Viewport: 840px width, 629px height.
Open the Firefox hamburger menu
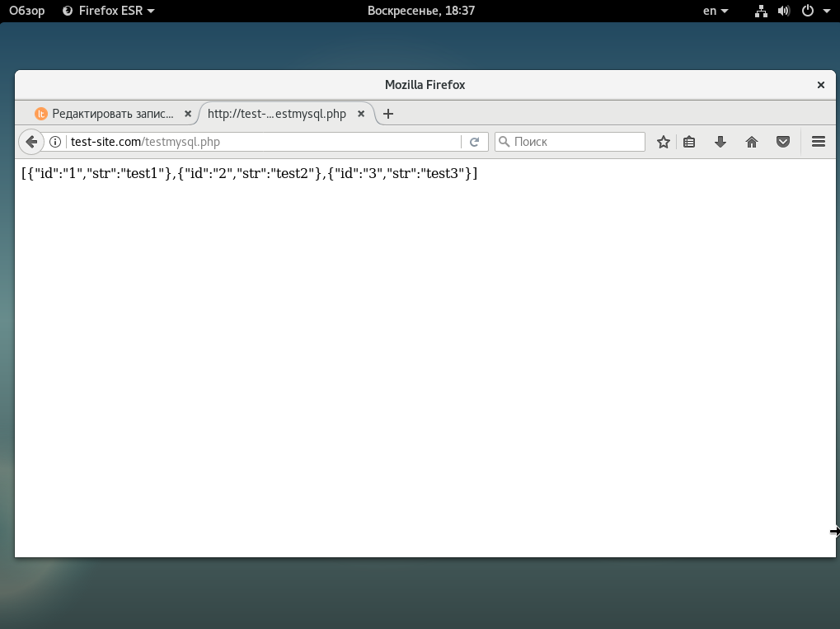[818, 142]
